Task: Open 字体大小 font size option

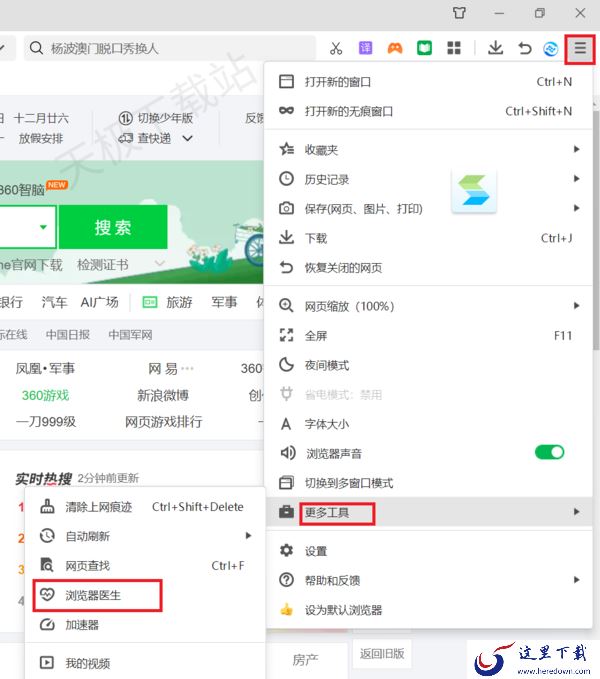Action: click(428, 424)
